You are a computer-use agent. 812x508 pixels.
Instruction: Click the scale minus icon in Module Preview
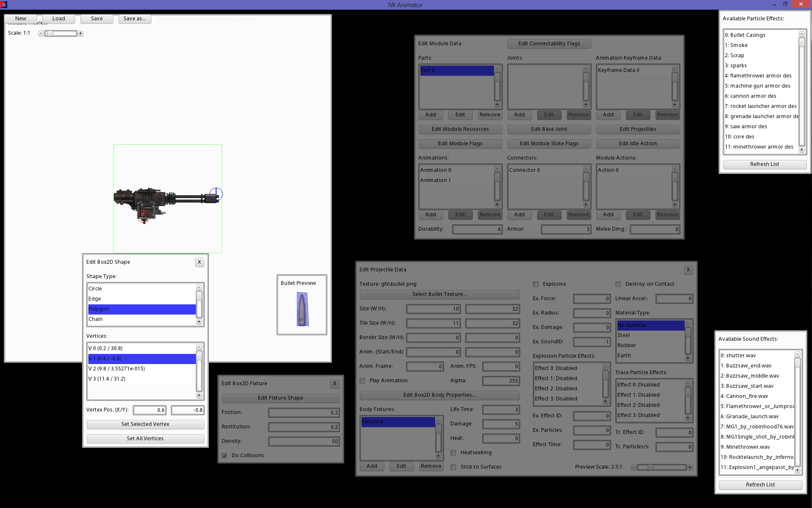(x=41, y=33)
